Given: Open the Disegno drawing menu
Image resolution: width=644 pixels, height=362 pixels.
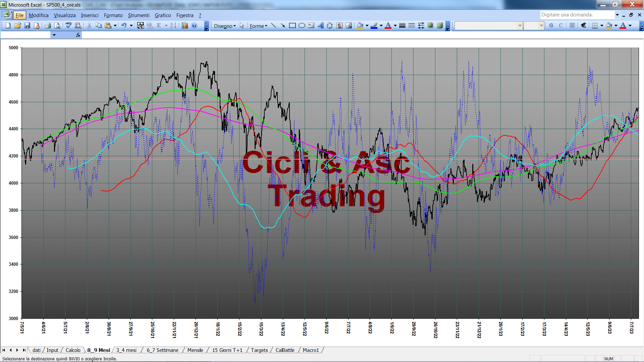Looking at the screenshot, I should (x=225, y=26).
